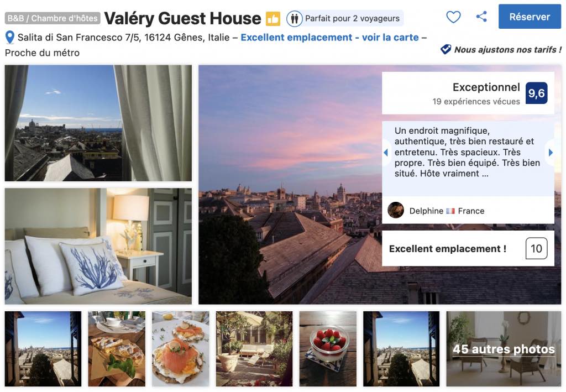Click the location pin icon

coord(9,38)
